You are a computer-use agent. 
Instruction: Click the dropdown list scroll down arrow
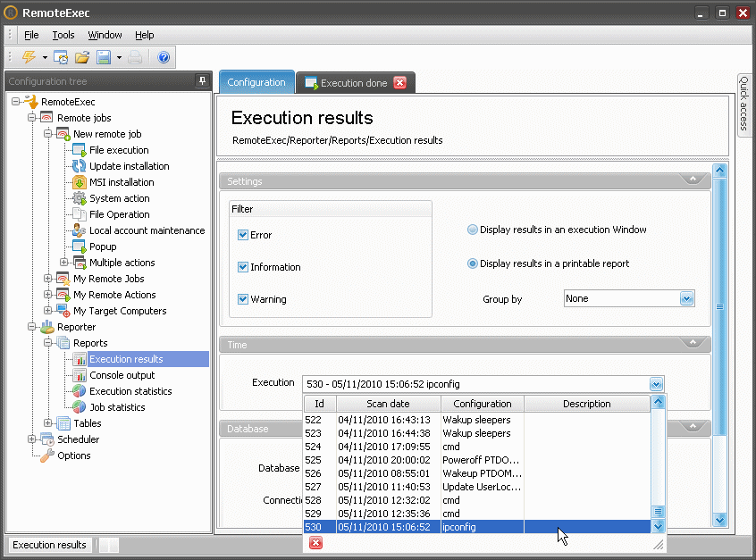click(x=658, y=527)
